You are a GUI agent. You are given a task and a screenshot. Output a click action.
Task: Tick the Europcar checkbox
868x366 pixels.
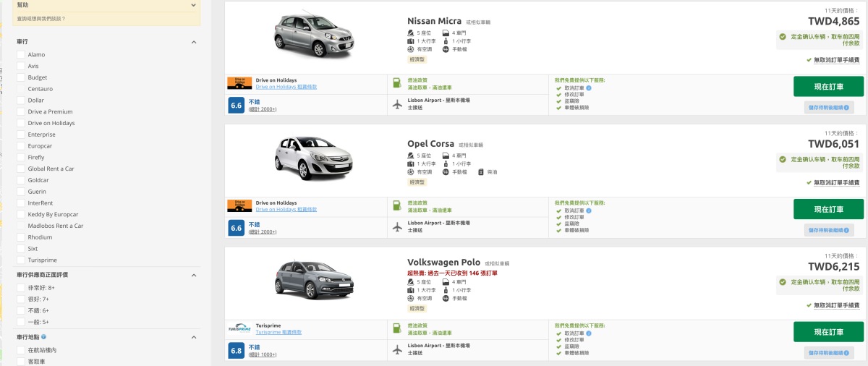coord(20,145)
